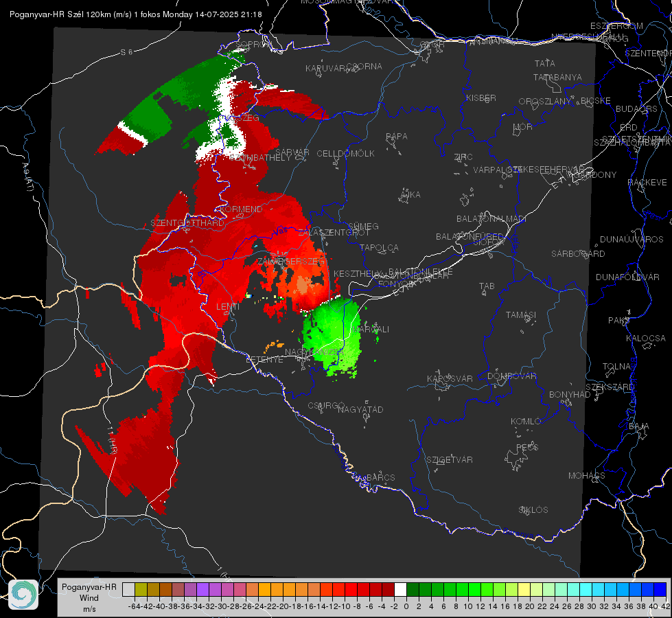Pick the white swatch in wind legend
The image size is (672, 618).
coord(400,589)
